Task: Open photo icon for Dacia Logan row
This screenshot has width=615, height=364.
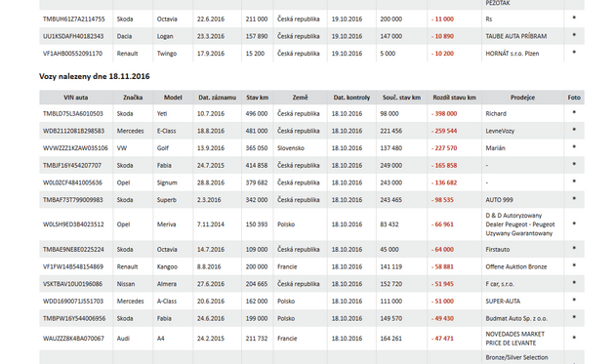Action: pyautogui.click(x=574, y=35)
